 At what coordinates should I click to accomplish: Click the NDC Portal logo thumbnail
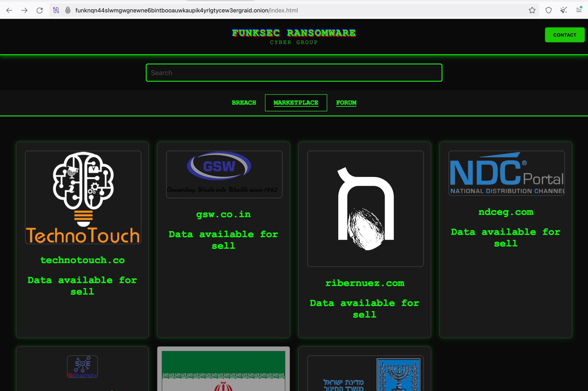click(x=506, y=173)
